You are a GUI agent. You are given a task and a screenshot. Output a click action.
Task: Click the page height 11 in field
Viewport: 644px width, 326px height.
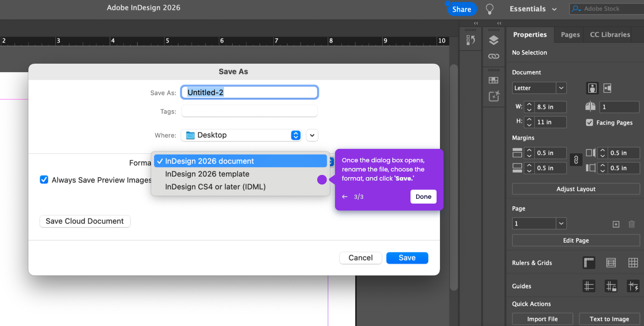(x=550, y=122)
